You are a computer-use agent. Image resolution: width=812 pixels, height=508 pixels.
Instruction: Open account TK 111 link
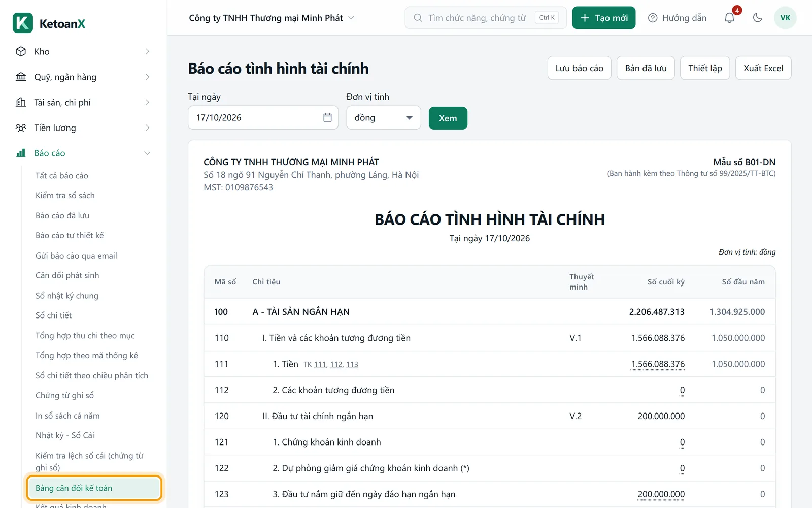point(320,364)
